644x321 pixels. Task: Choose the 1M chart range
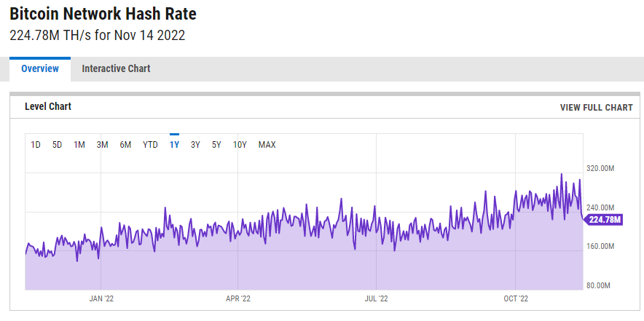(79, 145)
